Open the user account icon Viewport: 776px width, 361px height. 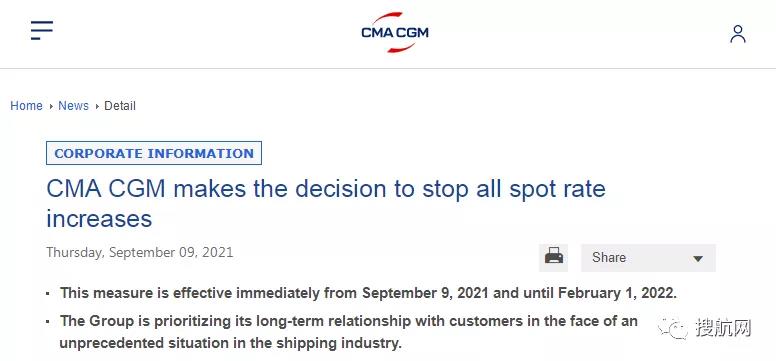coord(737,34)
